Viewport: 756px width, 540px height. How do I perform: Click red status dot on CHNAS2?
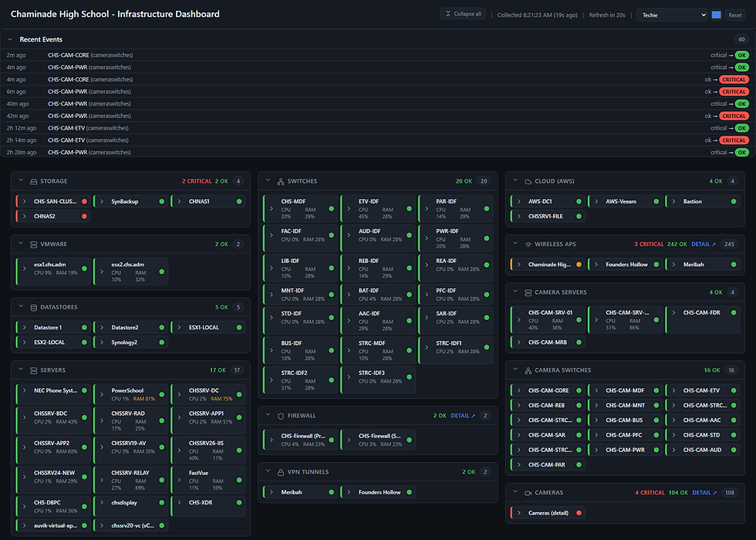click(x=84, y=217)
